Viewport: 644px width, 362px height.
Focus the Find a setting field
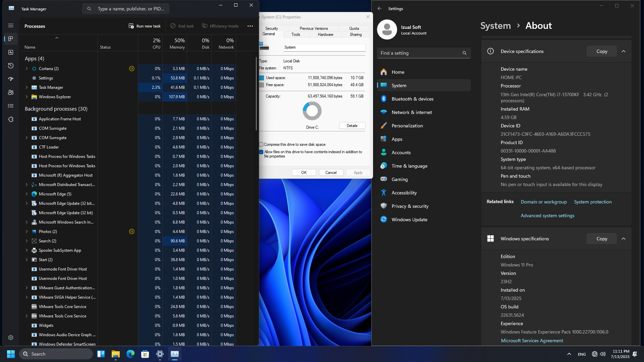[x=424, y=53]
